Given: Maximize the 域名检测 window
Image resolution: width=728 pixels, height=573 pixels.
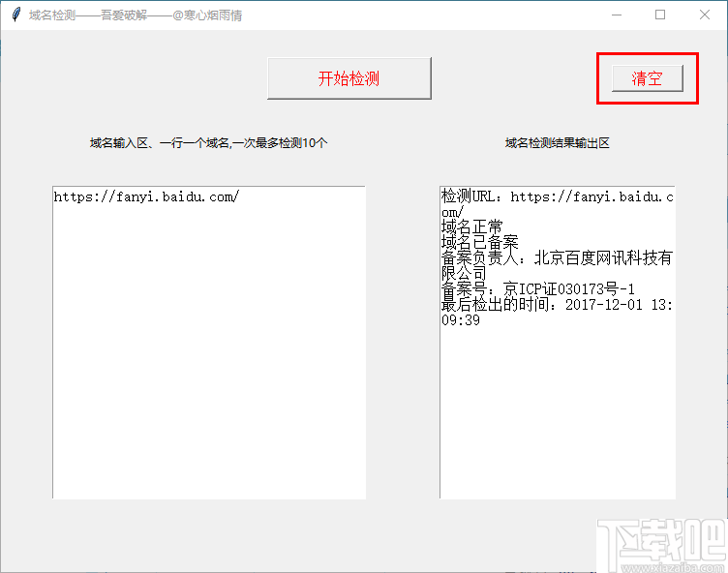Looking at the screenshot, I should pos(660,15).
